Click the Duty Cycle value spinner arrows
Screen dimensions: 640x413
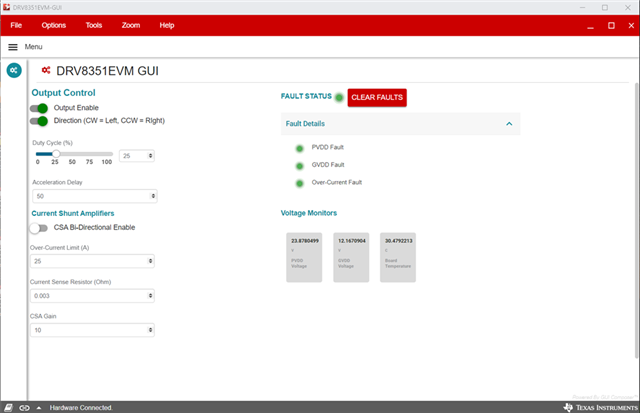150,155
